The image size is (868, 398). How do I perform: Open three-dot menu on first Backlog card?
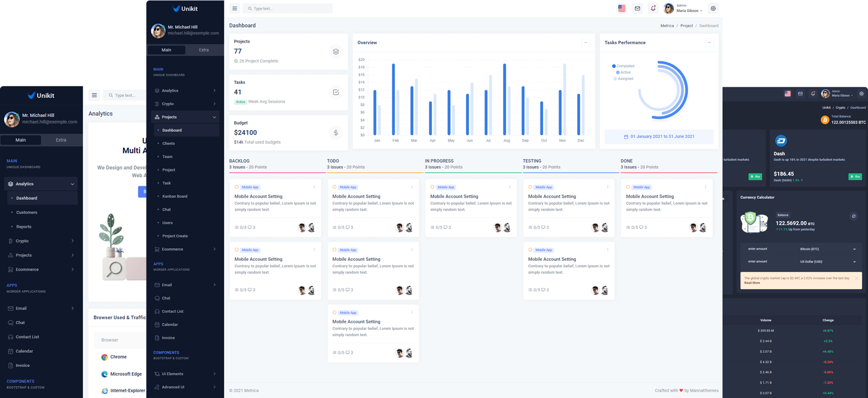pos(314,187)
